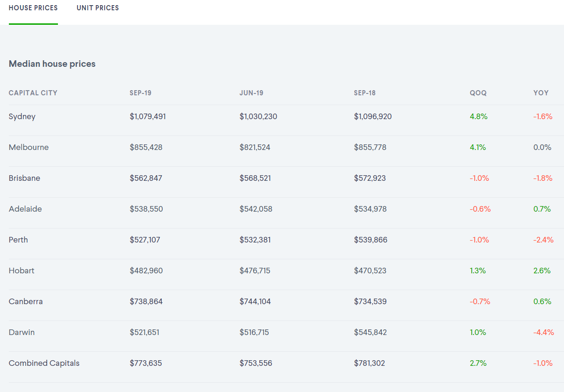The height and width of the screenshot is (392, 564).
Task: Click the YOY column header
Action: [541, 93]
